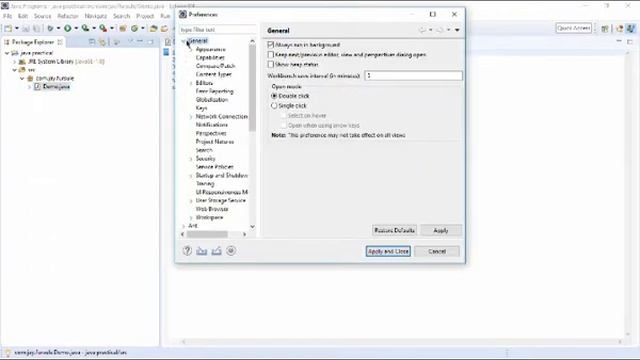Click the green Run button icon
Image resolution: width=640 pixels, height=360 pixels.
tap(68, 28)
